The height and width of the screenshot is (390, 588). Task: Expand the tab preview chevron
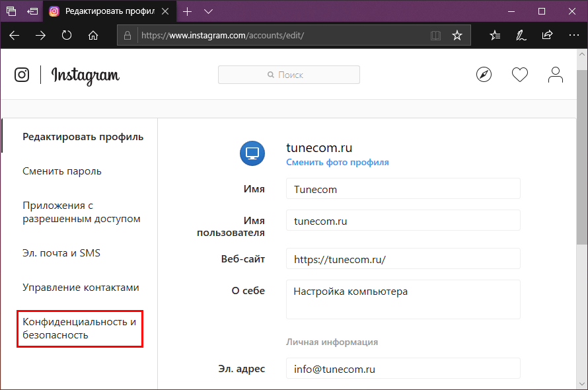[209, 11]
